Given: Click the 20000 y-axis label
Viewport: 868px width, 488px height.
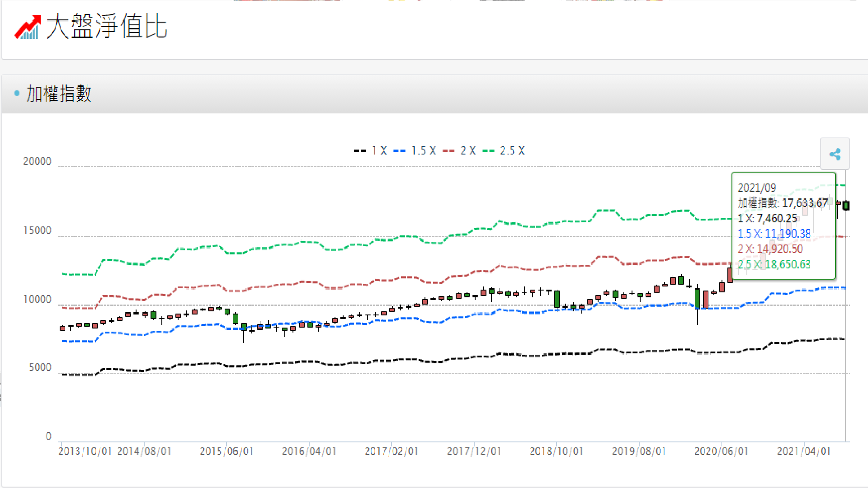Looking at the screenshot, I should coord(37,162).
